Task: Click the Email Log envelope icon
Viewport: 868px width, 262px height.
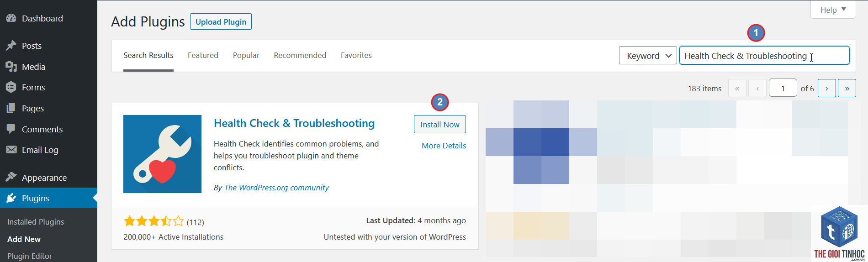Action: click(x=11, y=150)
